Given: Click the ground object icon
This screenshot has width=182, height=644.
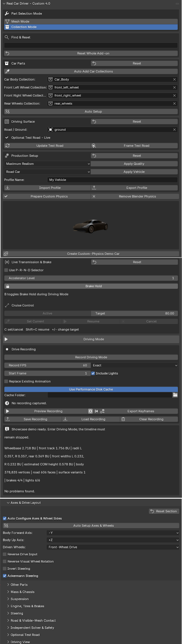Looking at the screenshot, I should 50,130.
